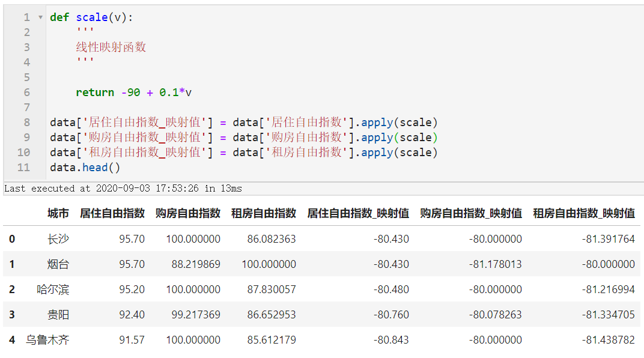The width and height of the screenshot is (644, 358).
Task: Click the -81.438782 cell
Action: (609, 340)
